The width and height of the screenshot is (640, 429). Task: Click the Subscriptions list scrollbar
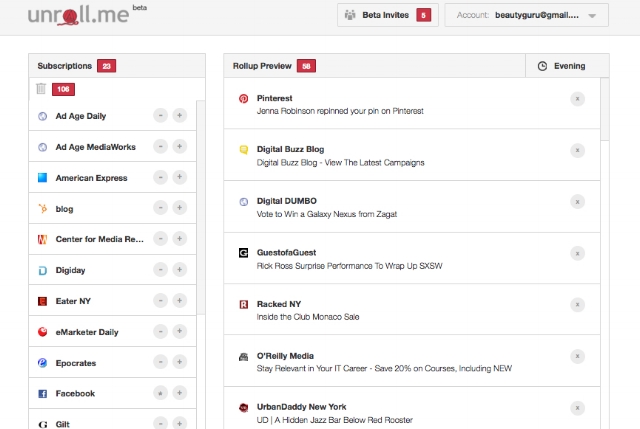click(200, 207)
